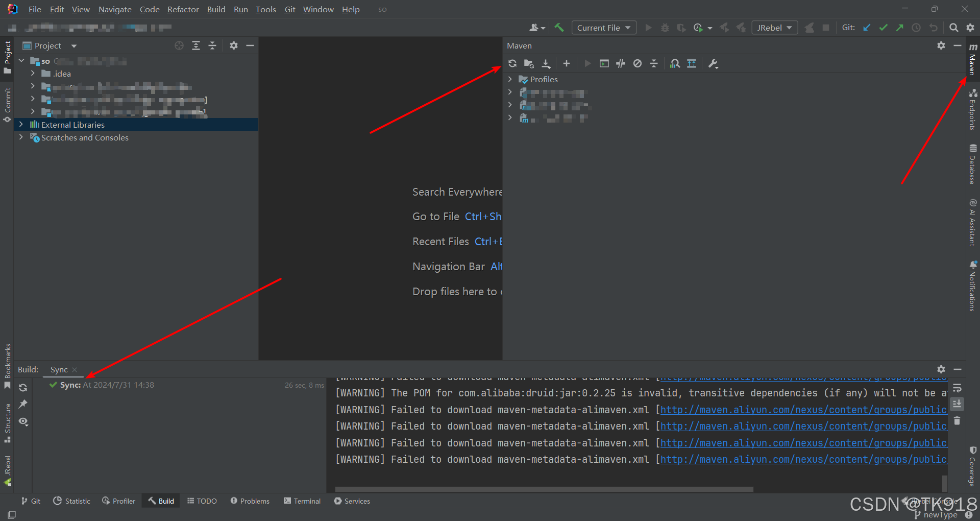Push commits with green arrow
980x521 pixels.
click(x=899, y=28)
